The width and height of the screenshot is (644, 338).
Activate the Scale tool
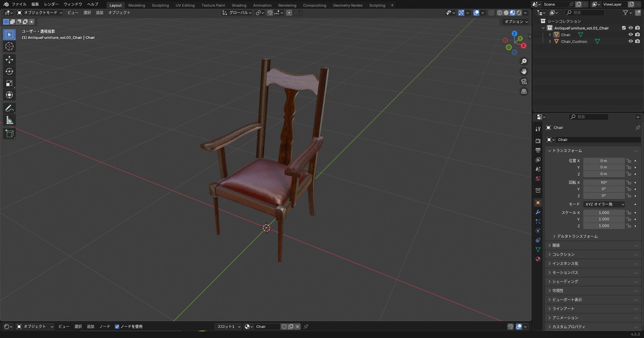9,84
